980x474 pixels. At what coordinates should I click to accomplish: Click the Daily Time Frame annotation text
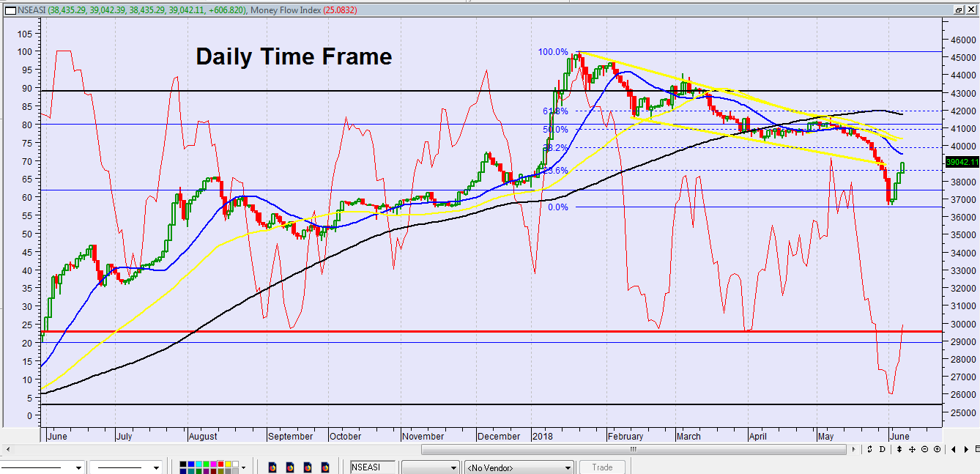(294, 56)
